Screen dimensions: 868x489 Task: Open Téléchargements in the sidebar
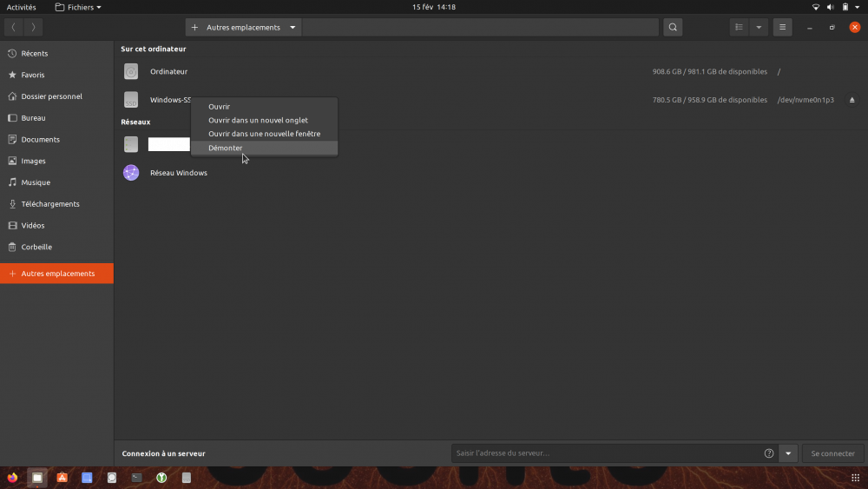[x=50, y=204]
